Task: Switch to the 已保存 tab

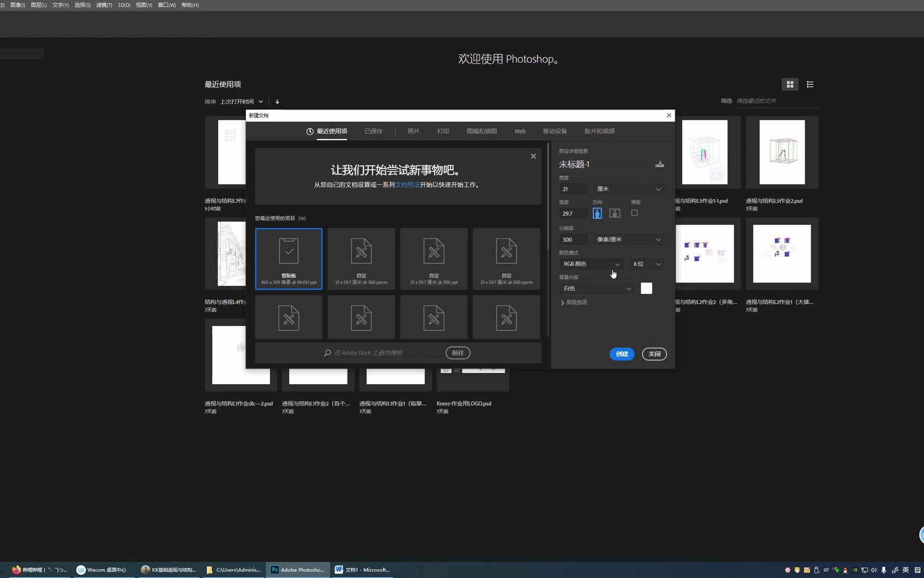Action: pos(374,131)
